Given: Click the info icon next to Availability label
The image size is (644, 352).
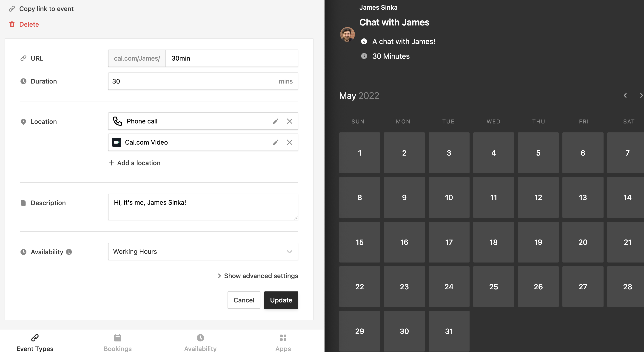Looking at the screenshot, I should pyautogui.click(x=69, y=252).
